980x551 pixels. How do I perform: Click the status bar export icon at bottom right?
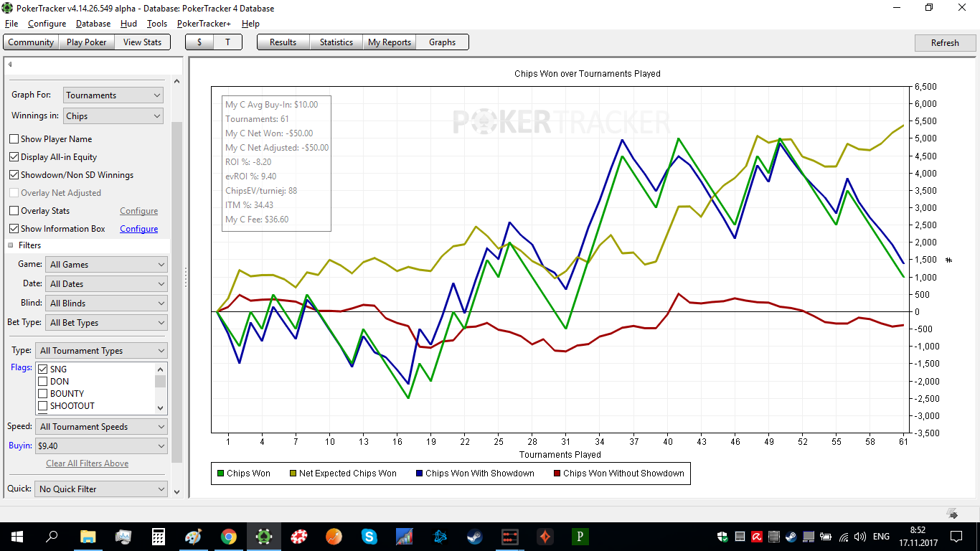953,513
